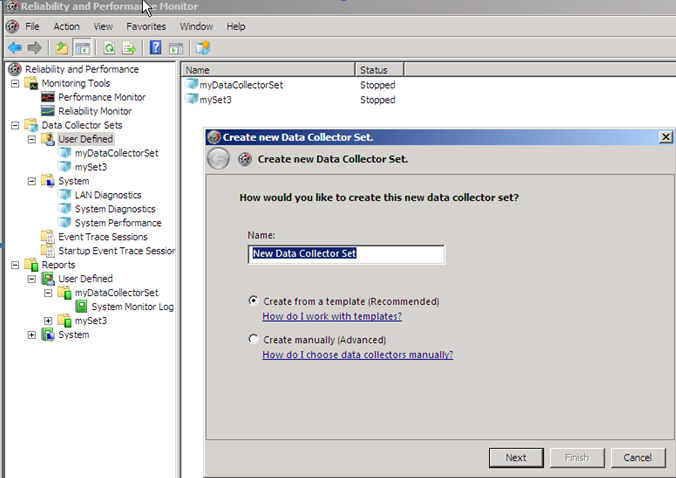Expand the System node under Reports

[32, 335]
